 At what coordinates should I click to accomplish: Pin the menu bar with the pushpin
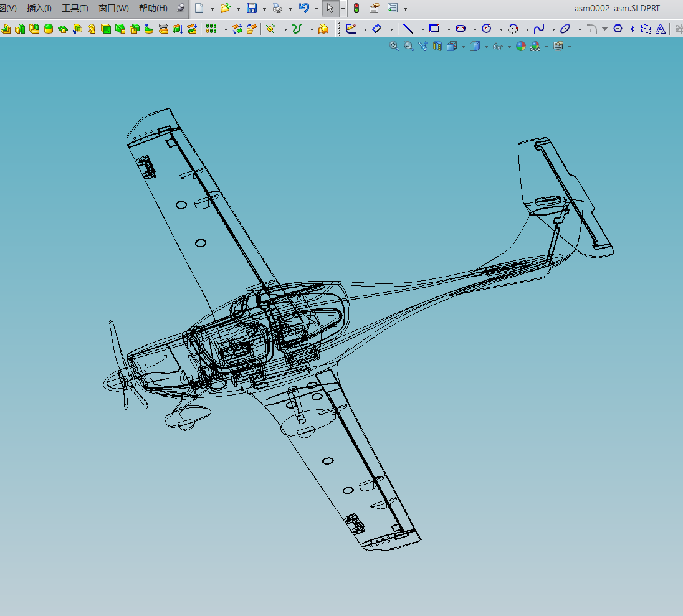181,8
